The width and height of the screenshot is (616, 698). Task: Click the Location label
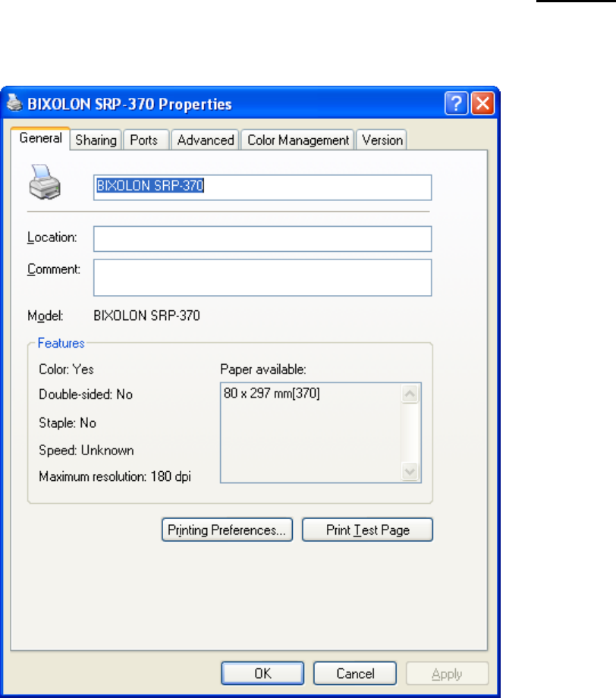pyautogui.click(x=52, y=237)
